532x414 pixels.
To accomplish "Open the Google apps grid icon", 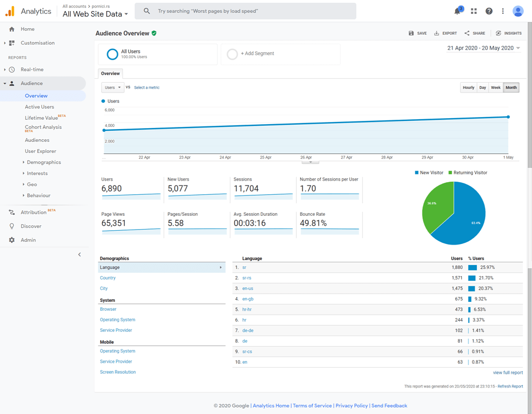I will (x=474, y=11).
